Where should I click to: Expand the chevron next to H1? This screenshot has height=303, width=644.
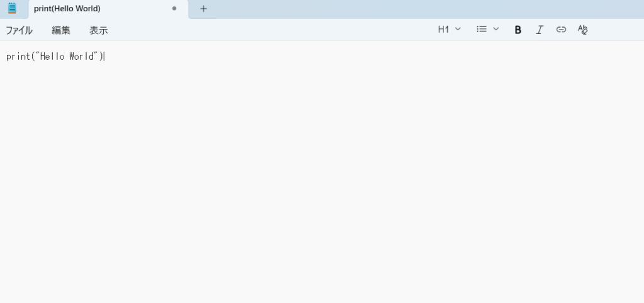[458, 29]
